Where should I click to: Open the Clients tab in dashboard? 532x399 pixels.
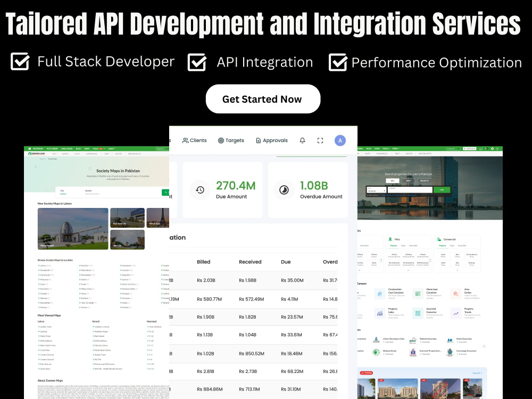(194, 140)
